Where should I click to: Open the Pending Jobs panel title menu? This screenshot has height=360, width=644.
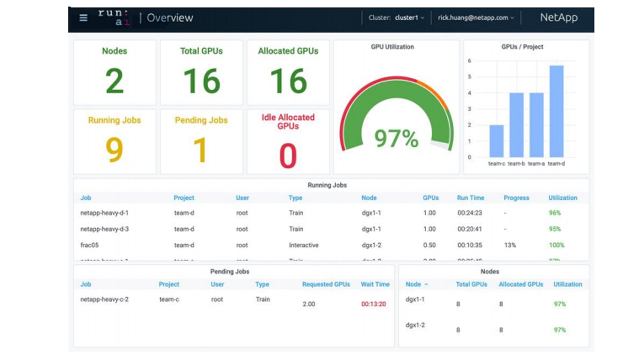point(230,271)
